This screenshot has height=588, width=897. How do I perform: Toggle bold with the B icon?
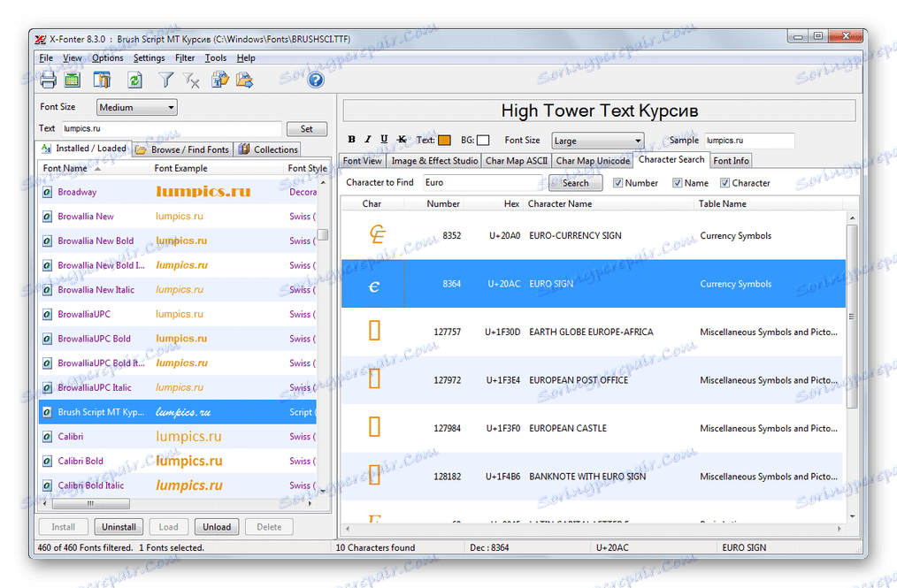coord(352,139)
